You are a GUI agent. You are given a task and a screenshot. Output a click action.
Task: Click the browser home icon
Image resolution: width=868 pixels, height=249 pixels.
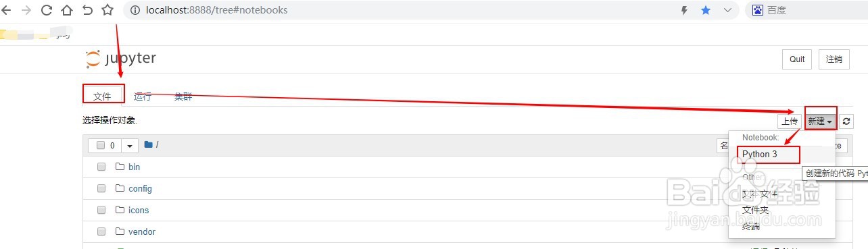66,10
